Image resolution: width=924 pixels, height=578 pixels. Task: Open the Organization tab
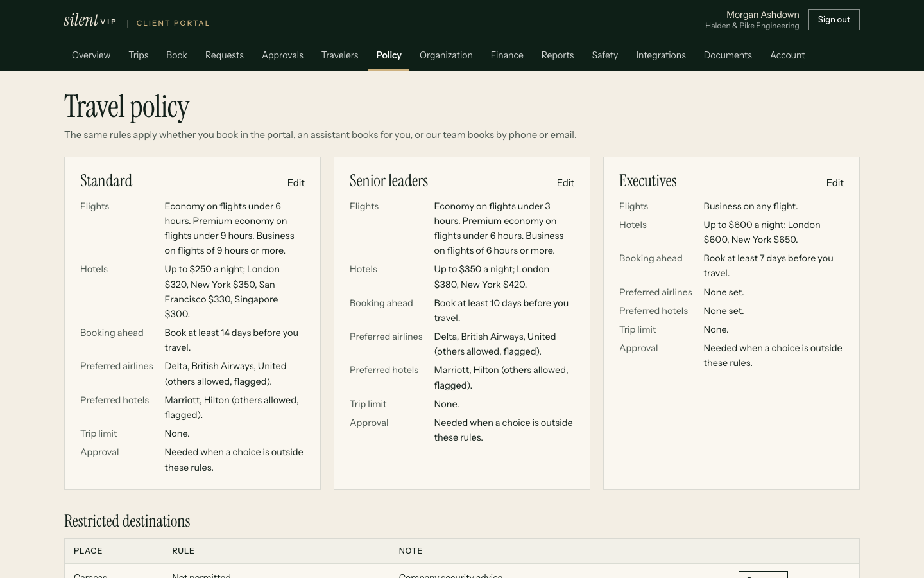[x=446, y=55]
